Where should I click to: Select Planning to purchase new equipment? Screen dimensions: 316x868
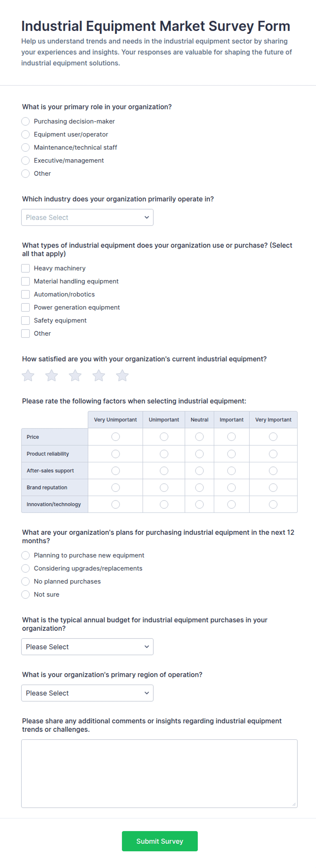(25, 555)
